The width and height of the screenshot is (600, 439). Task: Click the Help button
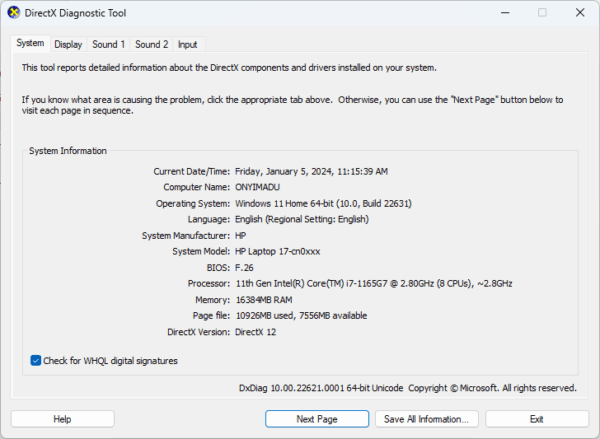coord(62,419)
